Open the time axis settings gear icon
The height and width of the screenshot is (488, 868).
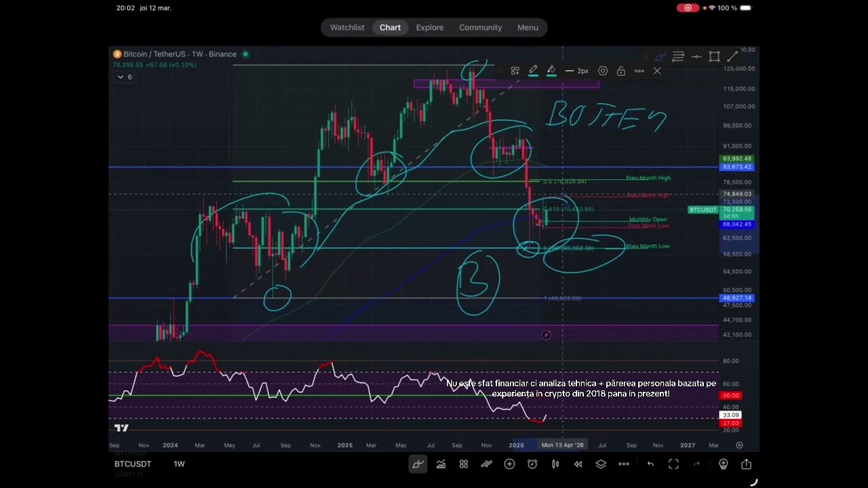coord(739,445)
